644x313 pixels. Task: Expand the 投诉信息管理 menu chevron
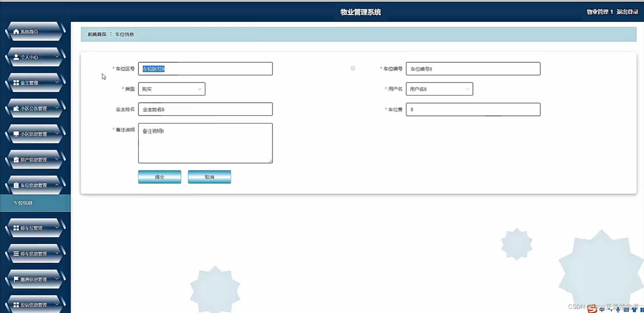[x=57, y=304]
